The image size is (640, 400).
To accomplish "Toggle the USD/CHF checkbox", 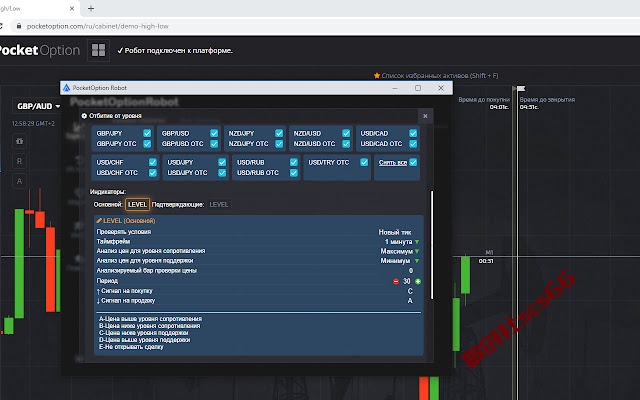I will (x=153, y=162).
